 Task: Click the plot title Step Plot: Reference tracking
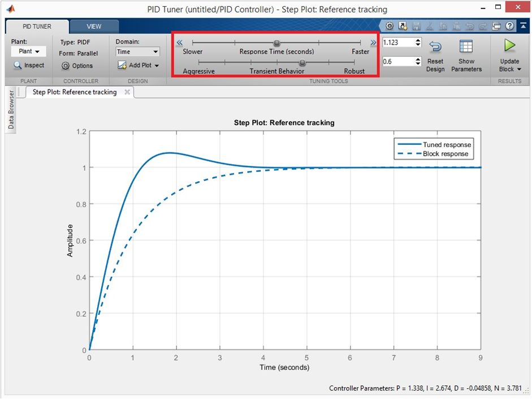pyautogui.click(x=284, y=123)
